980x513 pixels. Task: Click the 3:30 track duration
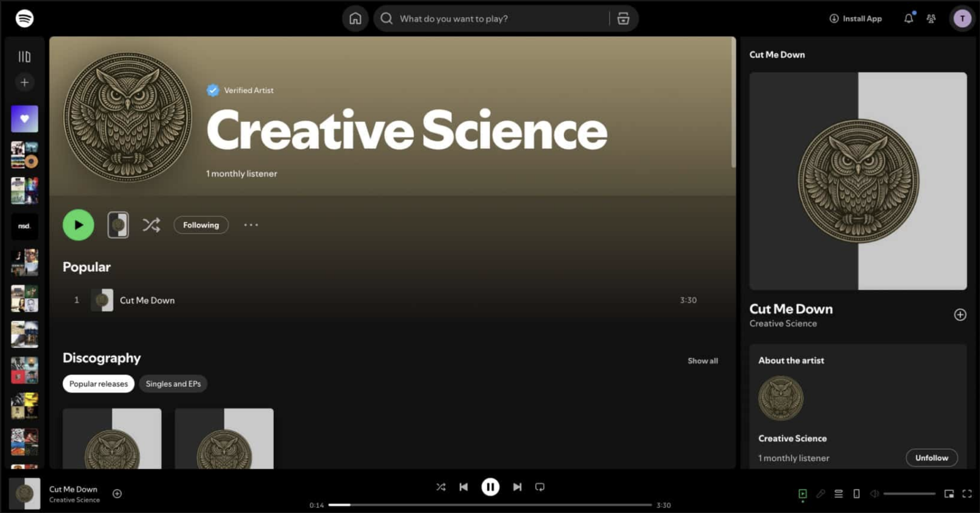(x=688, y=300)
